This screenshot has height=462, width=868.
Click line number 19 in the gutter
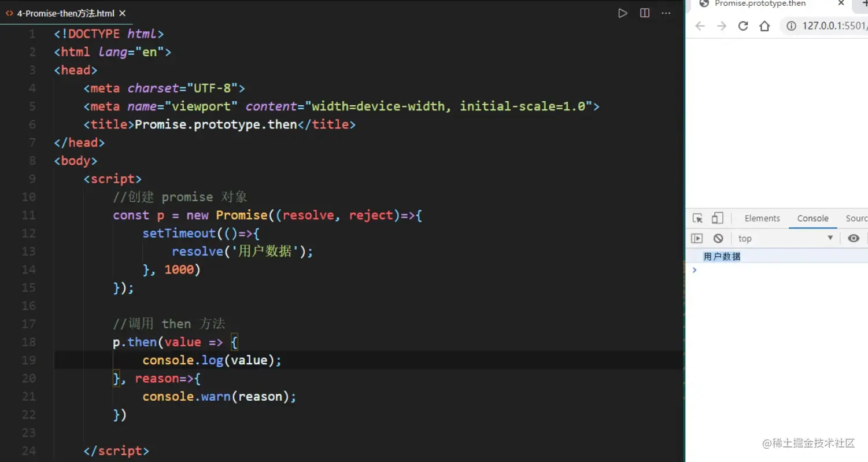pyautogui.click(x=28, y=360)
